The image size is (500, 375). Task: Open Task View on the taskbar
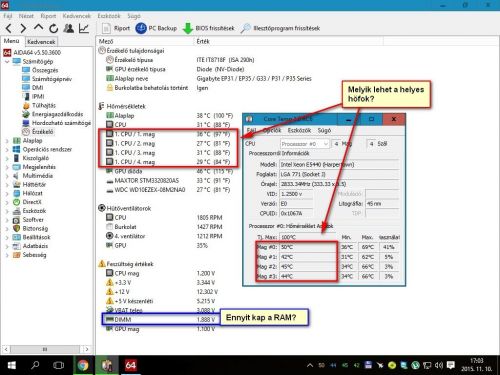click(59, 365)
